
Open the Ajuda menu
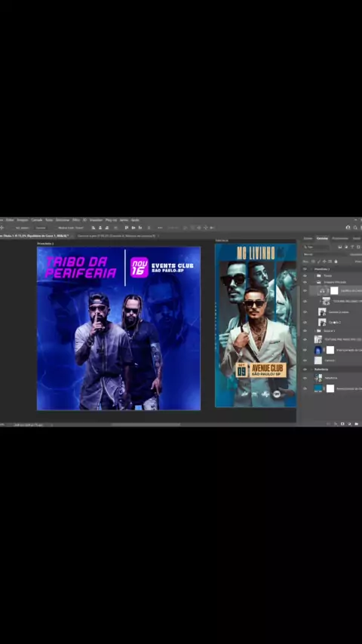[135, 219]
